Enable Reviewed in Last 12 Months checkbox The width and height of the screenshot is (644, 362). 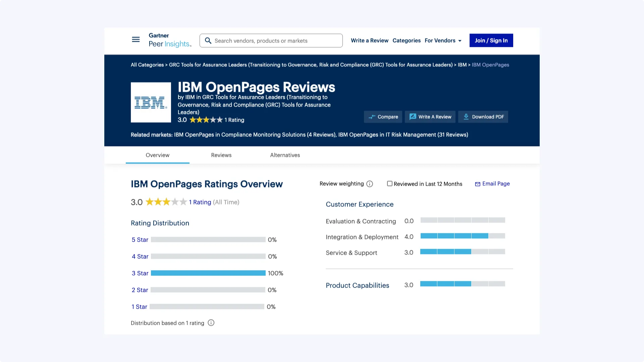tap(389, 184)
